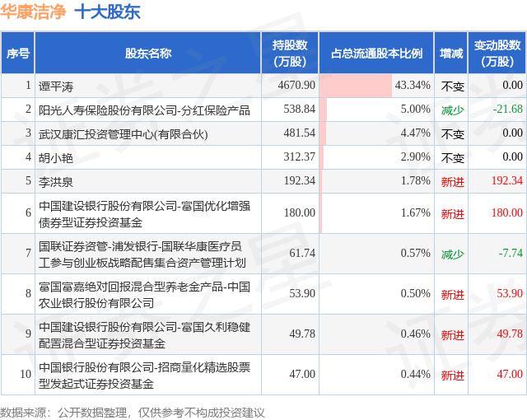The image size is (527, 420).
Task: Click shareholder 阳光人寿保险股份有限公司-分红保险产品
Action: click(x=144, y=110)
